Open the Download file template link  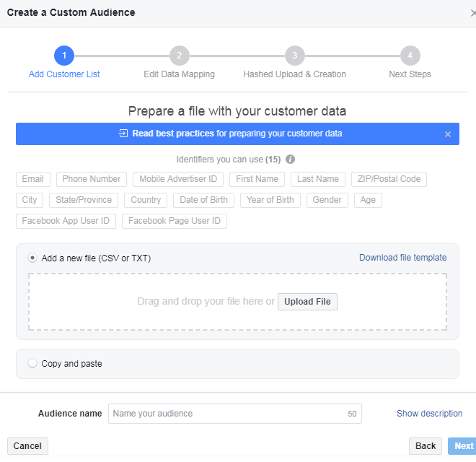pos(402,258)
